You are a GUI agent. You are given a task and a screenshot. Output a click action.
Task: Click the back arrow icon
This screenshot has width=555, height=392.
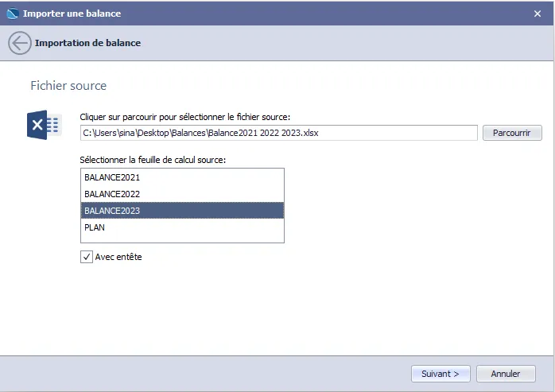(20, 43)
